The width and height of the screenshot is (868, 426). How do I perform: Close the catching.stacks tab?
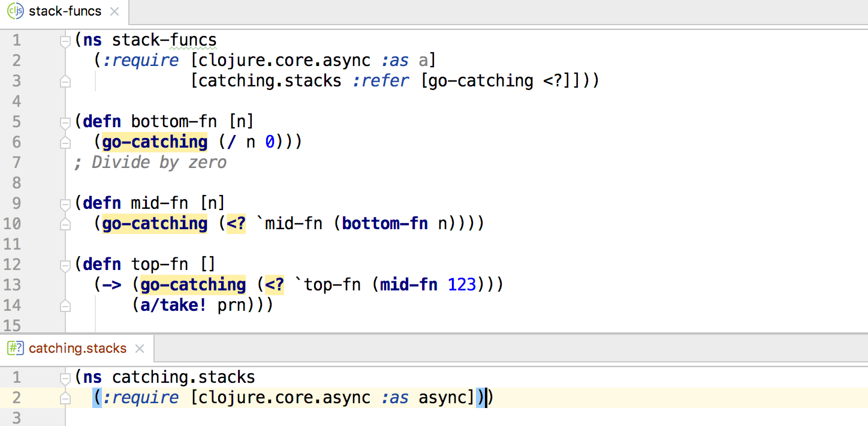tap(139, 348)
